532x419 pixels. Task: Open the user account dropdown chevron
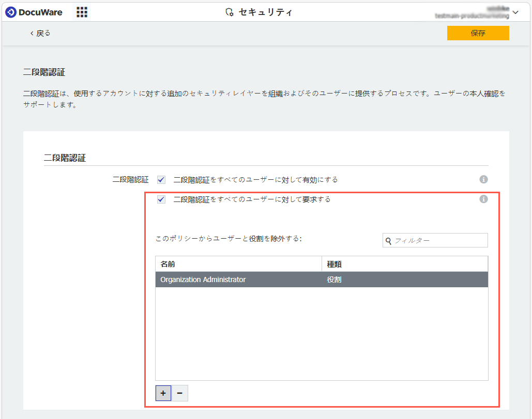click(515, 12)
